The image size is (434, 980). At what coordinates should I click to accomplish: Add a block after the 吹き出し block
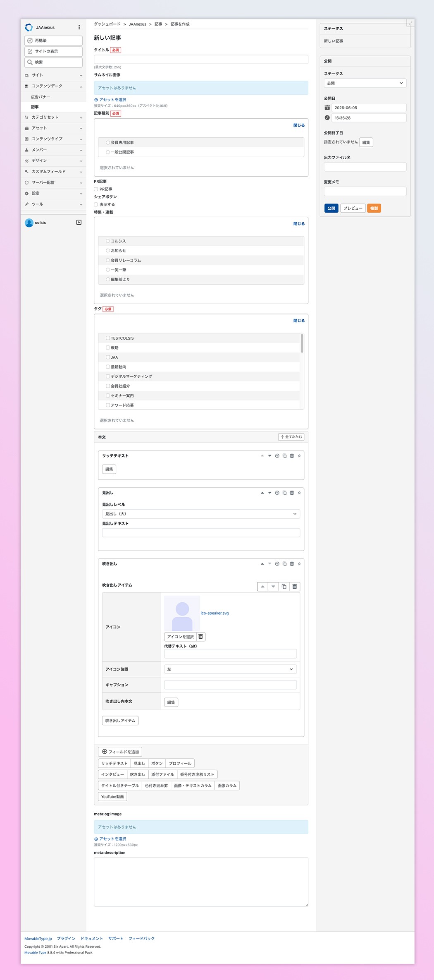click(x=277, y=564)
